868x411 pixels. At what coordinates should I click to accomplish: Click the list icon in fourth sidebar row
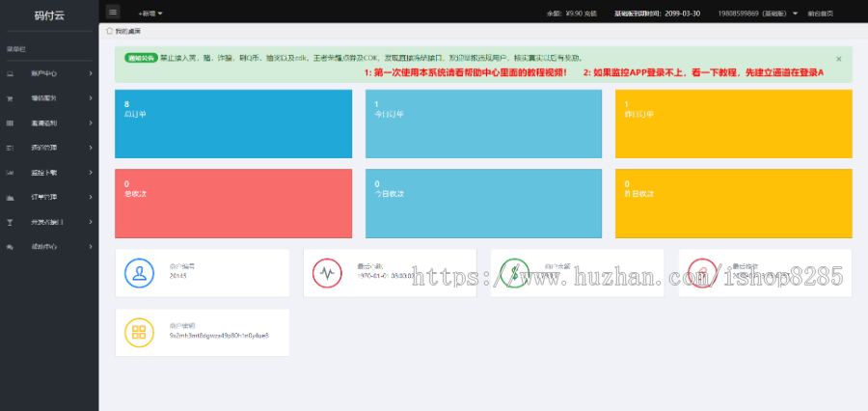[x=10, y=148]
